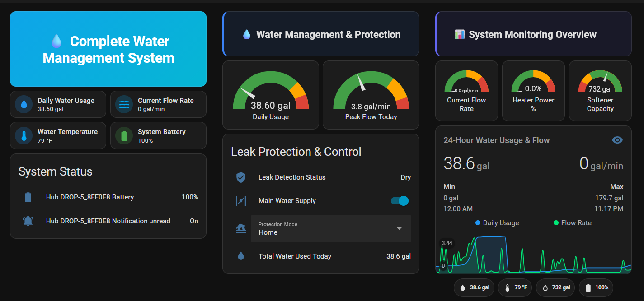Open the Daily Water Usage tile
The height and width of the screenshot is (301, 644).
(58, 104)
